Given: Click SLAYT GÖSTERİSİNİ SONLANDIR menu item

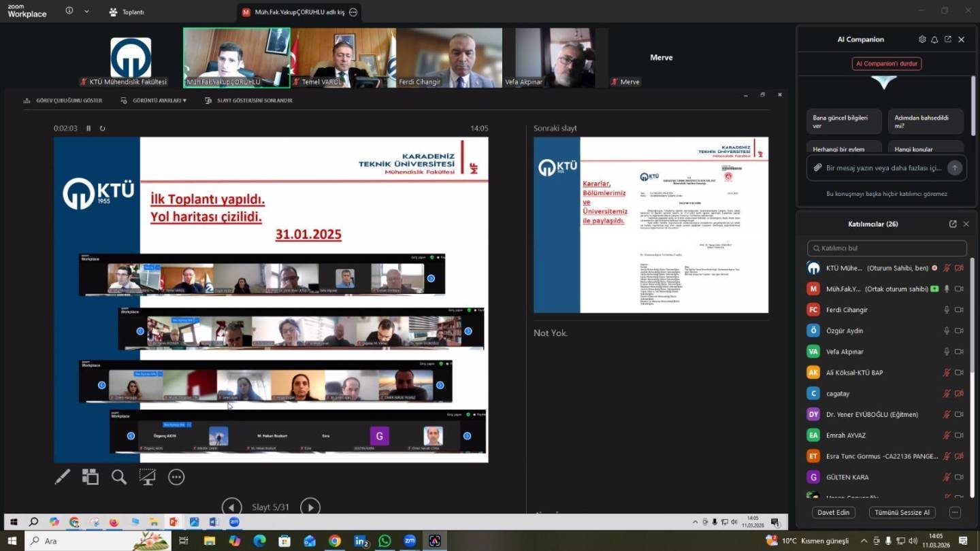Looking at the screenshot, I should pyautogui.click(x=249, y=101).
